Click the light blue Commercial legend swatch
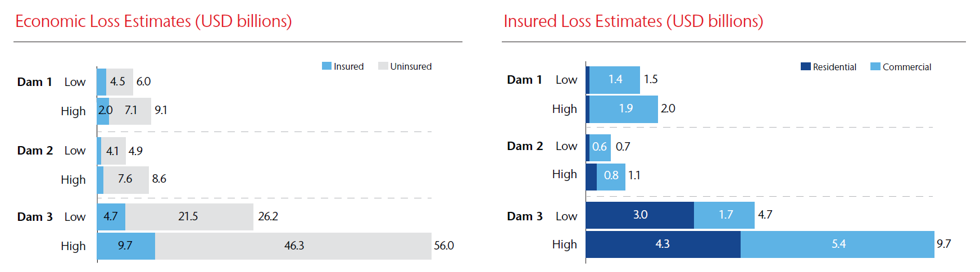980x272 pixels. click(x=875, y=67)
